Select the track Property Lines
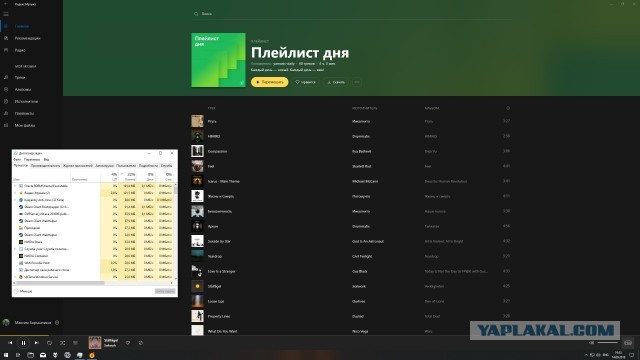This screenshot has height=360, width=640. [219, 316]
